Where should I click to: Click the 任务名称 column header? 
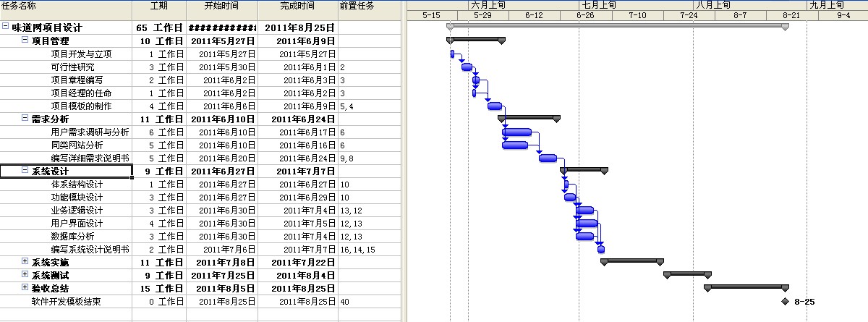[x=65, y=6]
